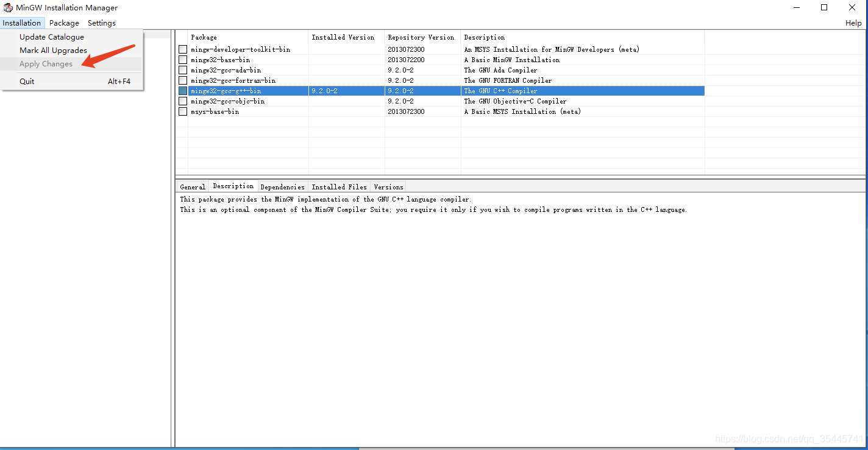Click 'A Basic MinGW Installation' description
The image size is (868, 450).
point(511,60)
